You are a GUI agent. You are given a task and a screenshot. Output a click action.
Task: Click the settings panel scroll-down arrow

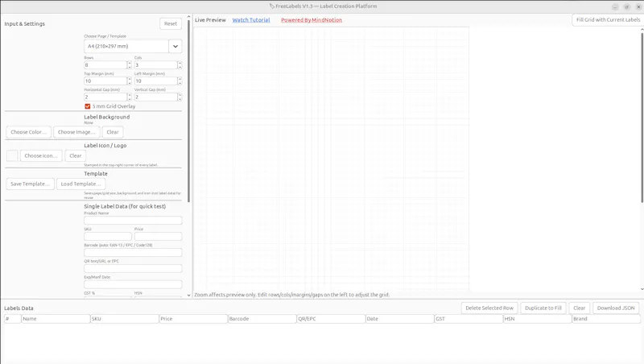tap(189, 295)
